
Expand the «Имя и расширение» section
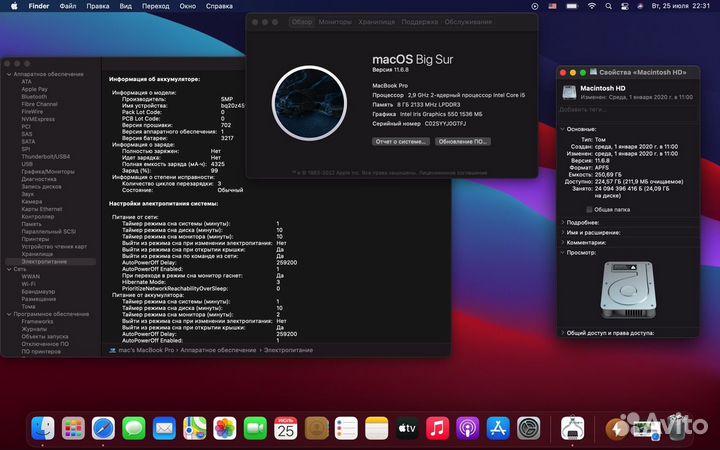point(562,232)
